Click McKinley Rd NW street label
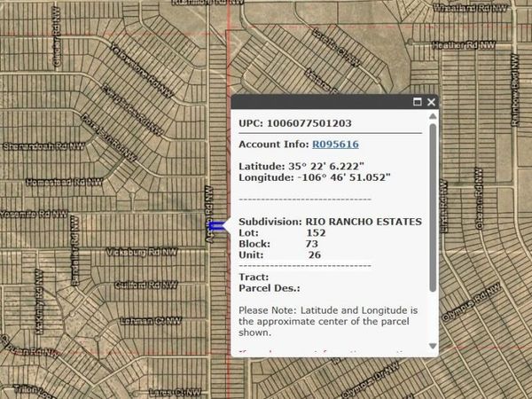The height and width of the screenshot is (399, 532). click(39, 301)
